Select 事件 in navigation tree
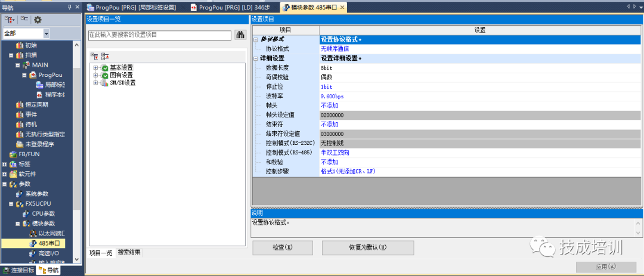 (31, 114)
